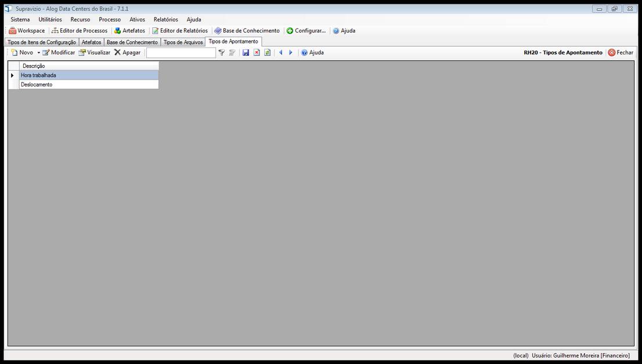
Task: Select the Hora trabalhada row
Action: 89,75
